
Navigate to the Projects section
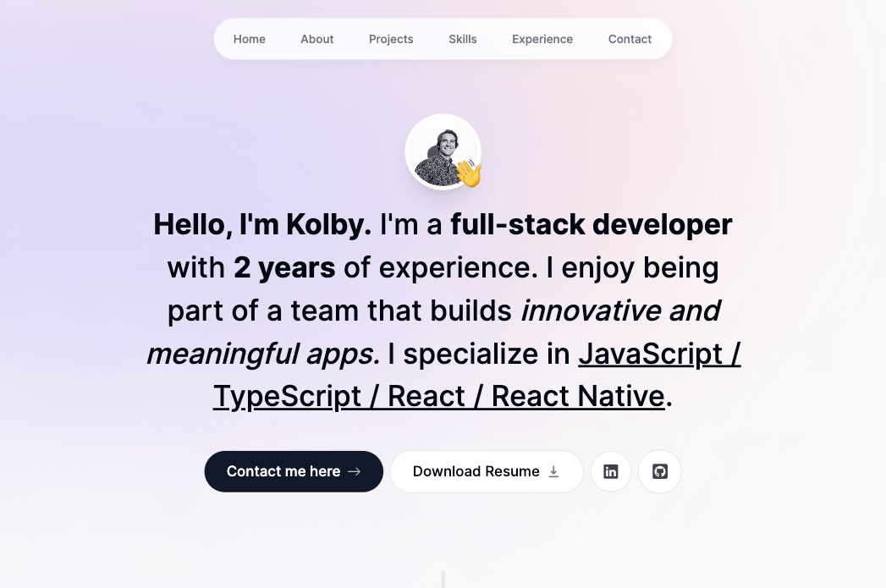391,39
